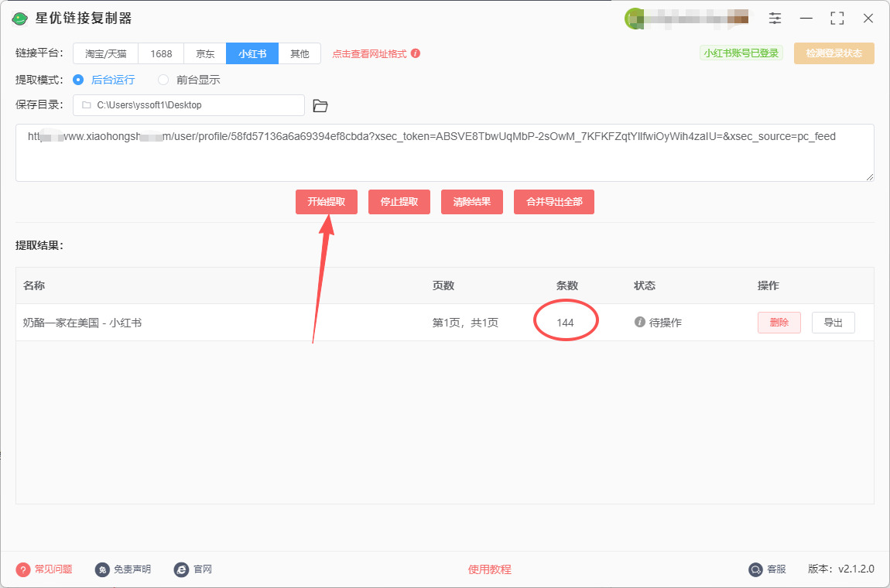
Task: Open 使用教程 link
Action: tap(489, 569)
